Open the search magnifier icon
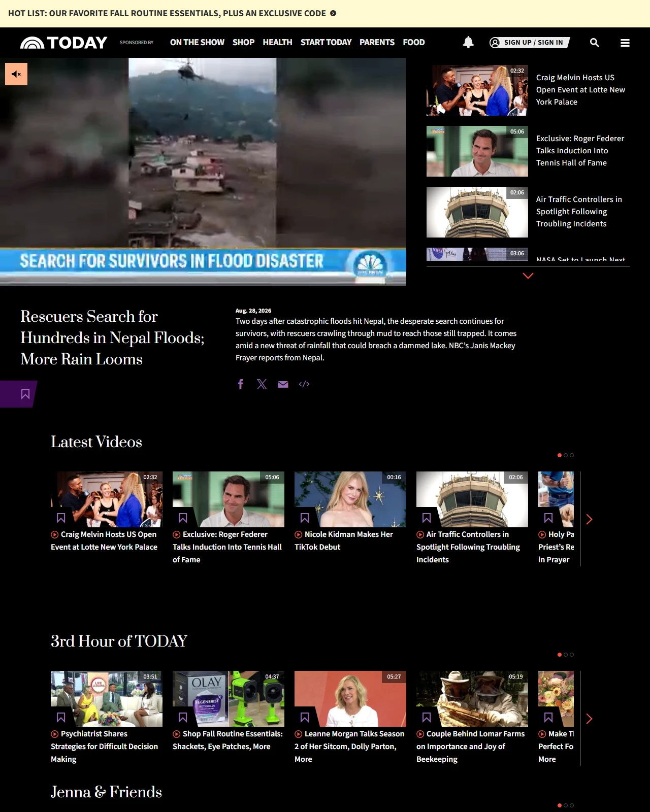Image resolution: width=650 pixels, height=812 pixels. coord(594,43)
